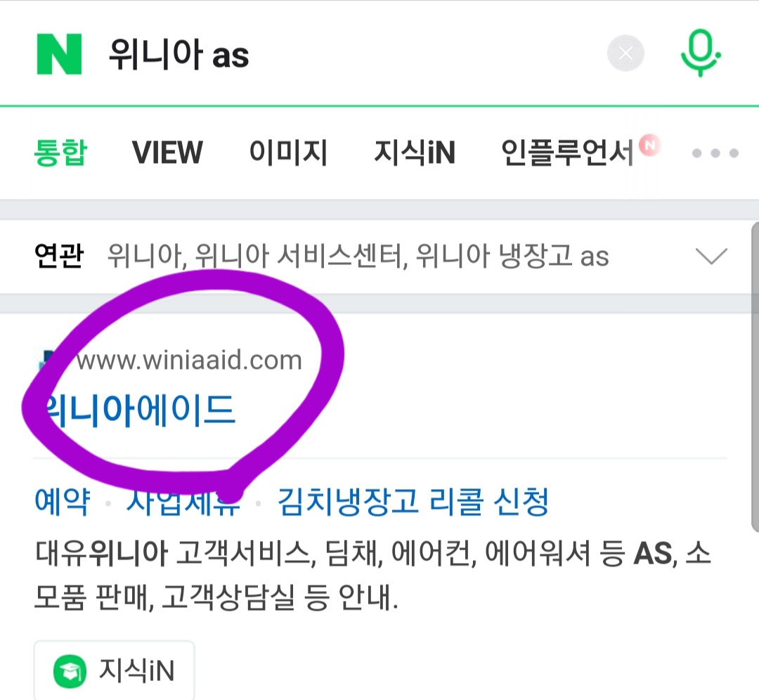Open the 이미지 tab
Viewport: 759px width, 700px height.
click(x=289, y=153)
